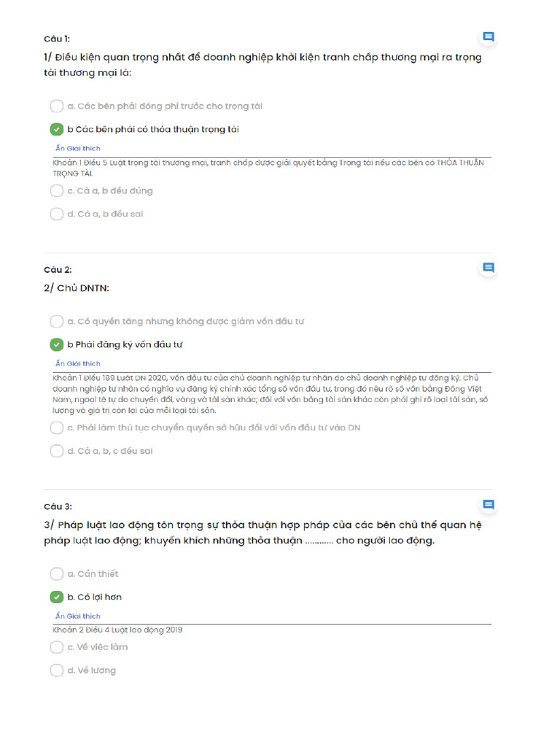This screenshot has width=560, height=747.
Task: Choose 'd. Cả a, b, c đều sai'
Action: coord(57,451)
